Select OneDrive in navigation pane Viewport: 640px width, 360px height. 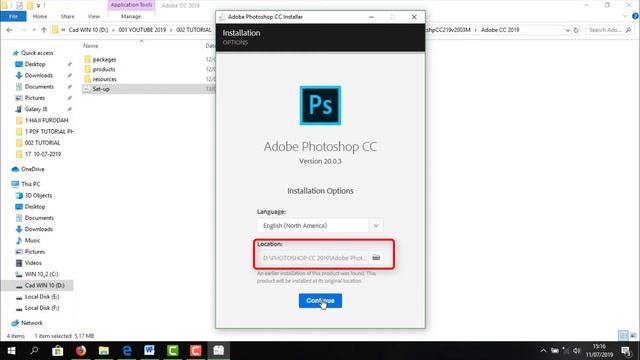coord(33,169)
